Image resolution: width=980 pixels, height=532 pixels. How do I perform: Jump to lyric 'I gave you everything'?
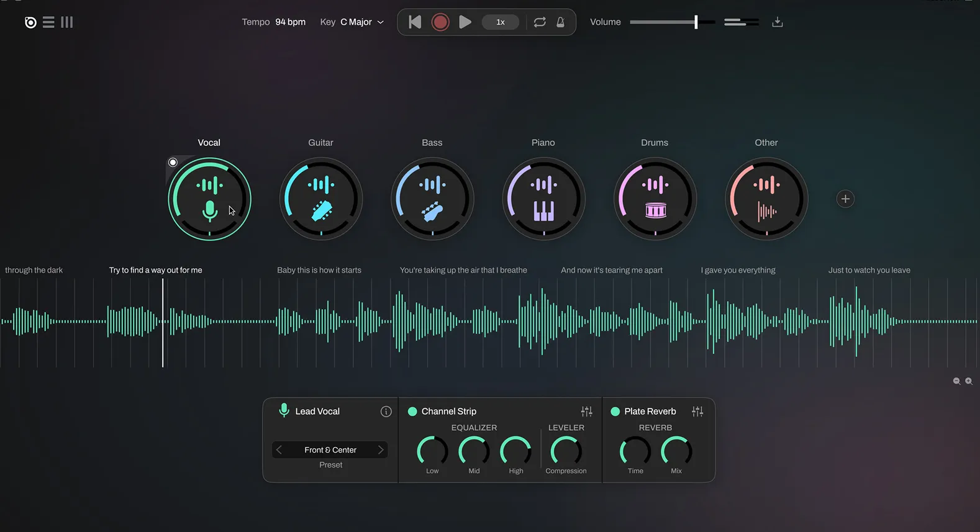pyautogui.click(x=738, y=270)
